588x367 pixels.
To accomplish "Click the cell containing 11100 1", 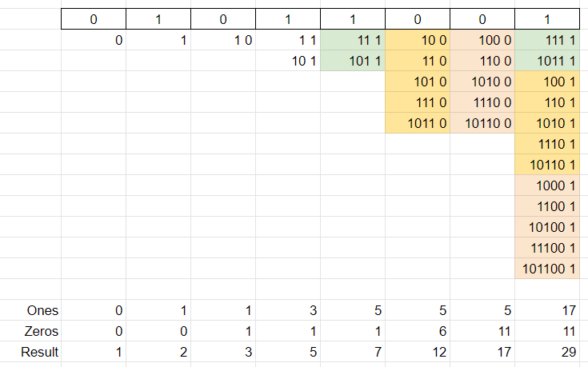I will point(547,248).
